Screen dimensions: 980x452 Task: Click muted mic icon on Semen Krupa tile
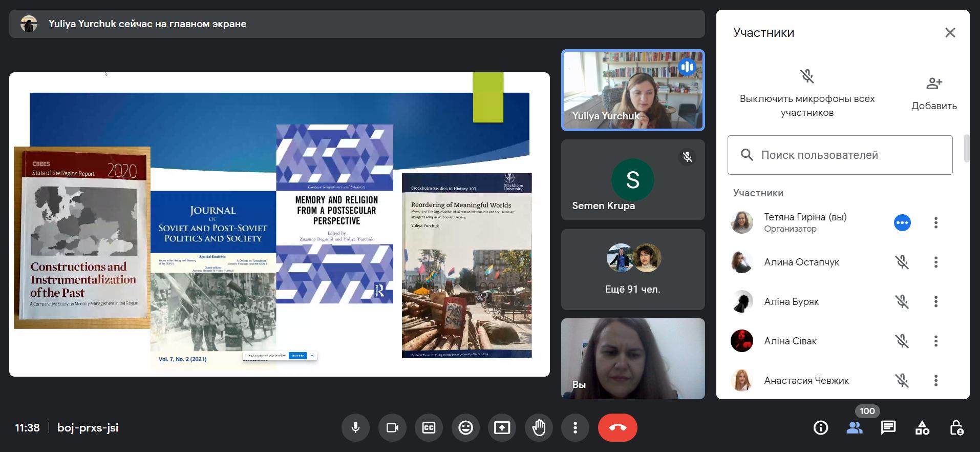[x=687, y=157]
